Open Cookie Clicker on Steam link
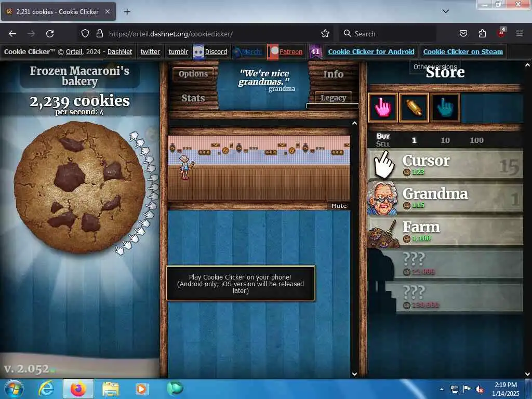532x399 pixels. 463,51
